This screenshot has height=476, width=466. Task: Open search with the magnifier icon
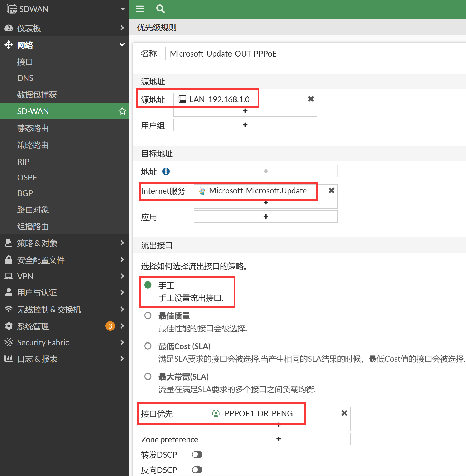tap(160, 9)
